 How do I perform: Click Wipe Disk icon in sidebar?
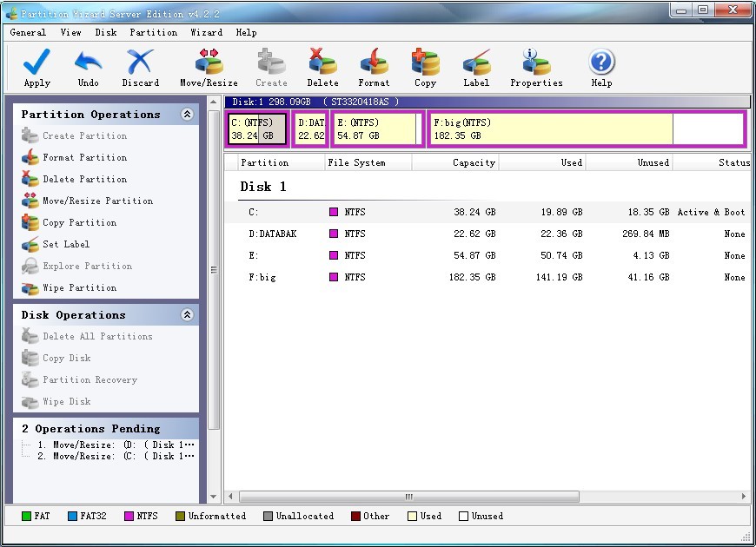(30, 401)
